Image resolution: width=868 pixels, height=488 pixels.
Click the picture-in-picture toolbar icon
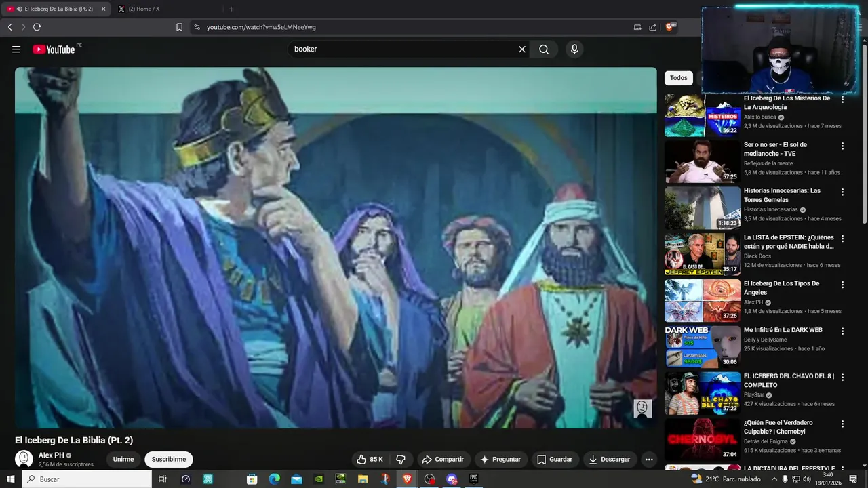click(637, 27)
